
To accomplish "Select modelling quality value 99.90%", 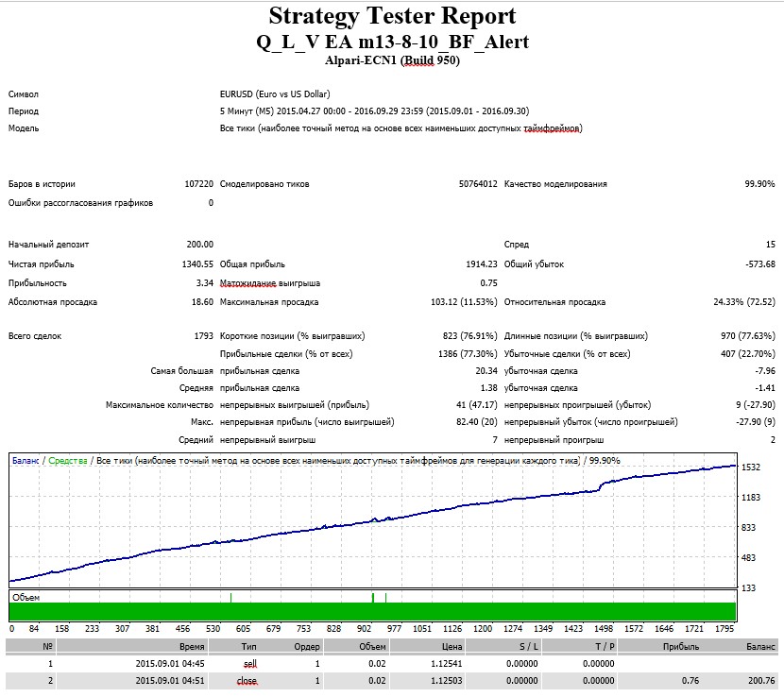I will point(759,184).
